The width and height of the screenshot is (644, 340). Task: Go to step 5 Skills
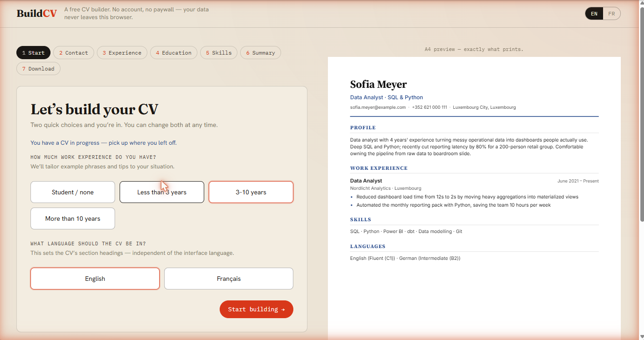219,53
